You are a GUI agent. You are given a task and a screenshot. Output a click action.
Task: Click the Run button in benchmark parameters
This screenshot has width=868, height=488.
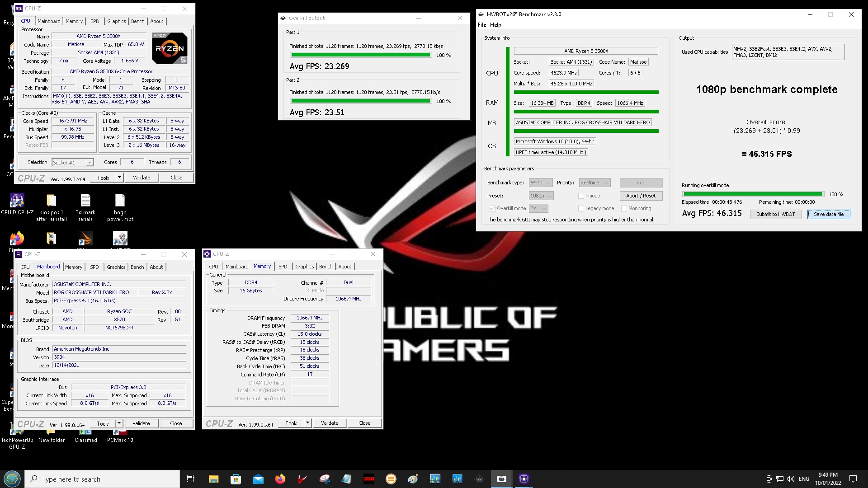coord(641,183)
